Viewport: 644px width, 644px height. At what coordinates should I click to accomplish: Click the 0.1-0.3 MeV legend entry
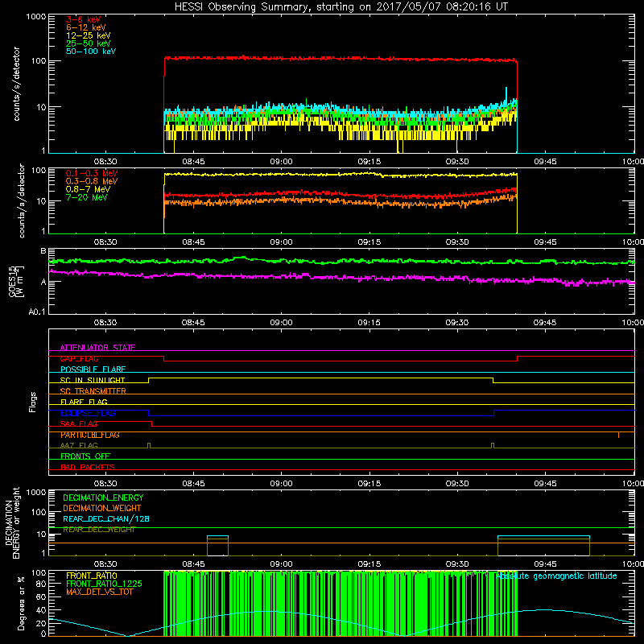[92, 173]
